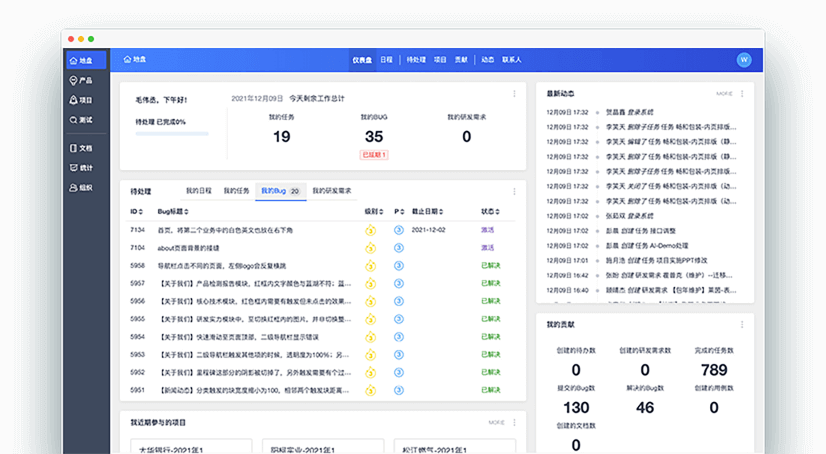Switch to the 我的任务 tab
This screenshot has width=826, height=454.
[x=236, y=191]
